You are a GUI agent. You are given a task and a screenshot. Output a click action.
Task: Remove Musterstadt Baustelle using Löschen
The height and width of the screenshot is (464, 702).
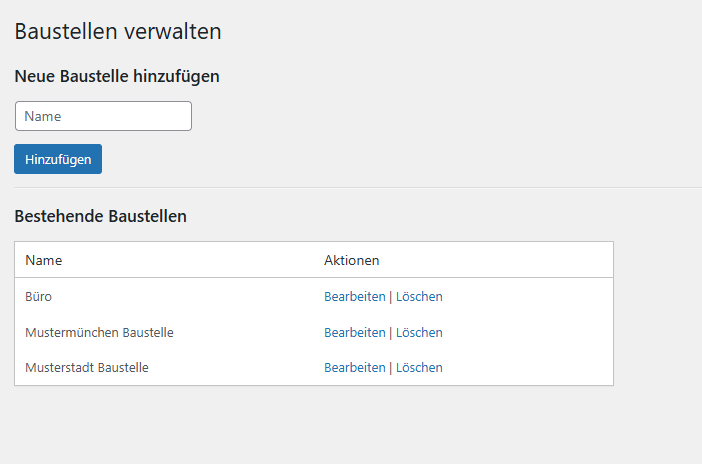pos(419,367)
